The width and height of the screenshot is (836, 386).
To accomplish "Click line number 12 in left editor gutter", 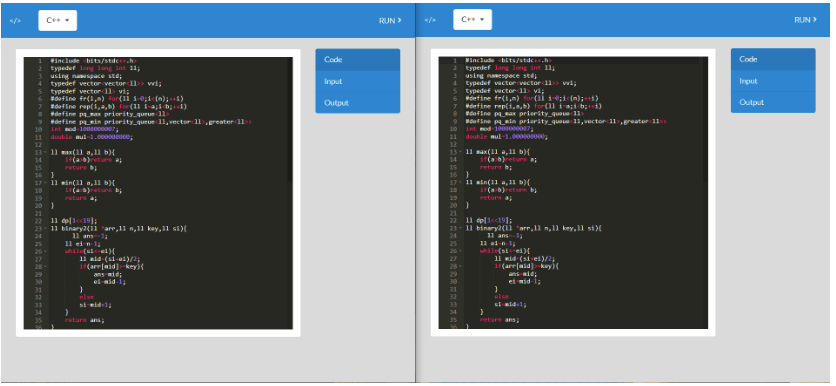I will 39,144.
